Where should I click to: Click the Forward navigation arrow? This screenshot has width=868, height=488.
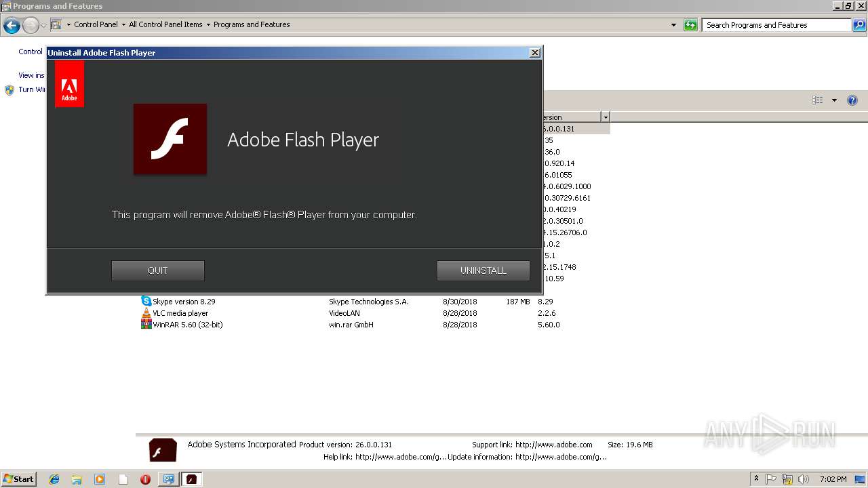click(31, 26)
